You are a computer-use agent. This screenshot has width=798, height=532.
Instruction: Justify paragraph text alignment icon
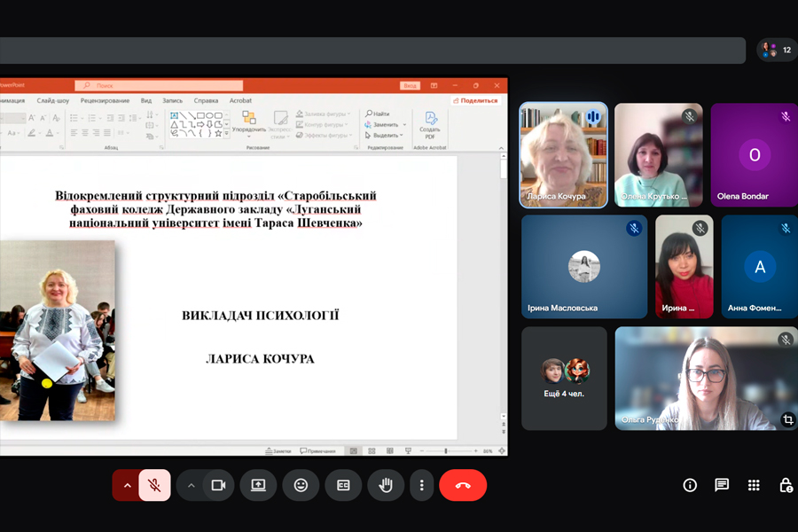pyautogui.click(x=107, y=133)
